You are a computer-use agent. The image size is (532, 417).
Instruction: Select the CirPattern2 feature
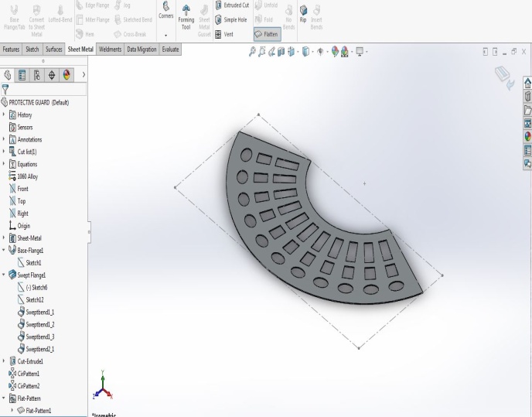click(24, 386)
